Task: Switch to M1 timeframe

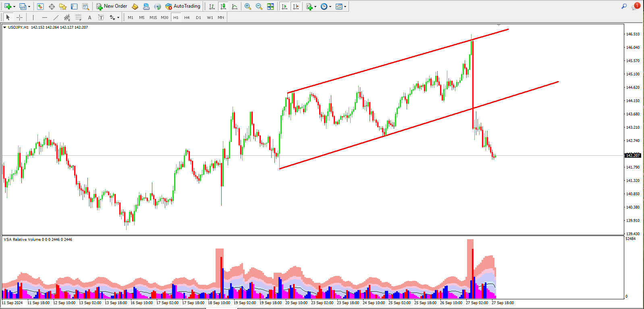Action: (x=131, y=17)
